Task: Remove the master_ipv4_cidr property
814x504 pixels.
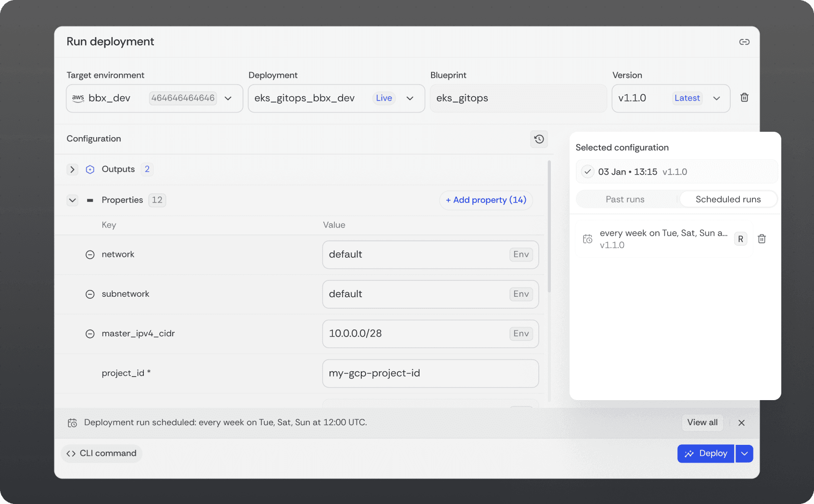Action: (x=90, y=334)
